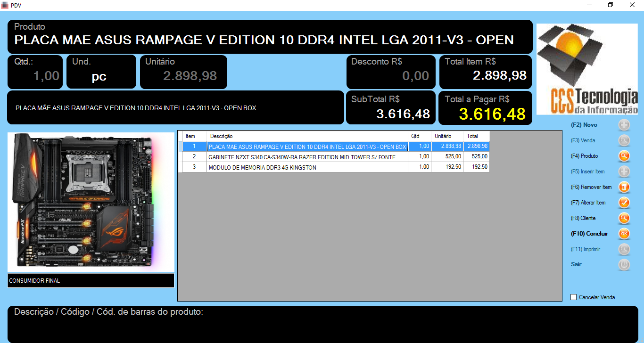Click the Unitário column header in grid
This screenshot has width=644, height=343.
tap(447, 136)
